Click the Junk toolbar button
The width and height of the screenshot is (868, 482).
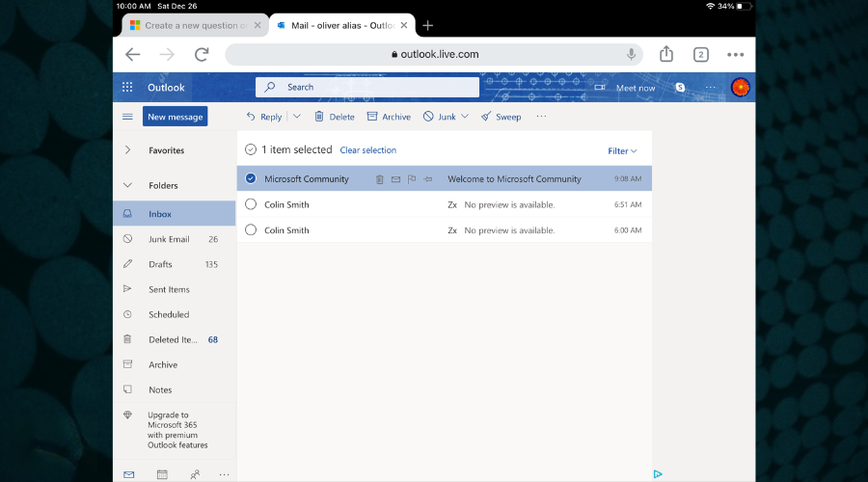click(x=440, y=117)
